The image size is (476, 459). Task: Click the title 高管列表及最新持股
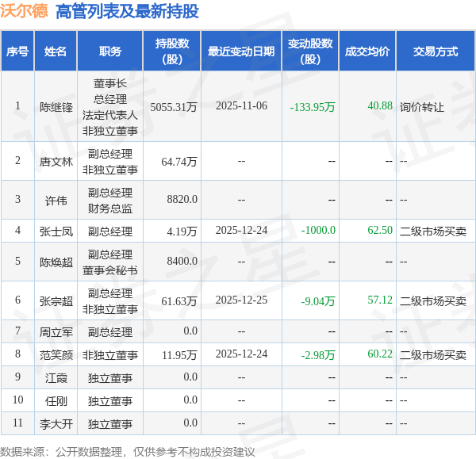click(x=127, y=12)
